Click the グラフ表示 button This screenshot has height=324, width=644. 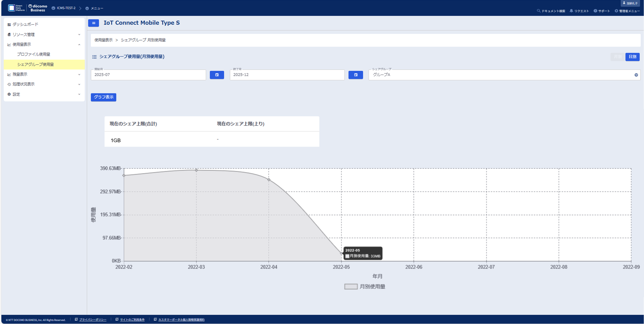pos(103,97)
